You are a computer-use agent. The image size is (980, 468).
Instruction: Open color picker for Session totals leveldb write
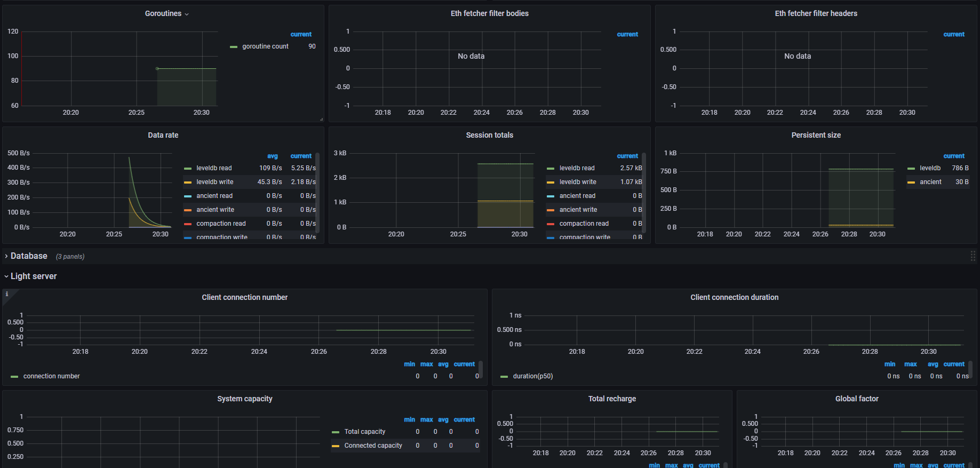[551, 183]
